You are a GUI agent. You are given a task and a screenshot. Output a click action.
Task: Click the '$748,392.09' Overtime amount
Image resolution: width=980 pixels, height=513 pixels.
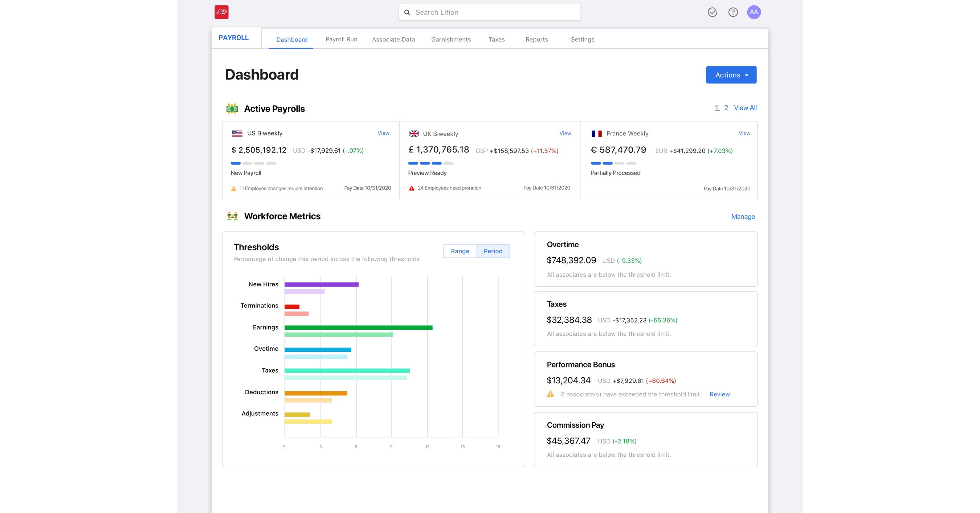(x=571, y=260)
